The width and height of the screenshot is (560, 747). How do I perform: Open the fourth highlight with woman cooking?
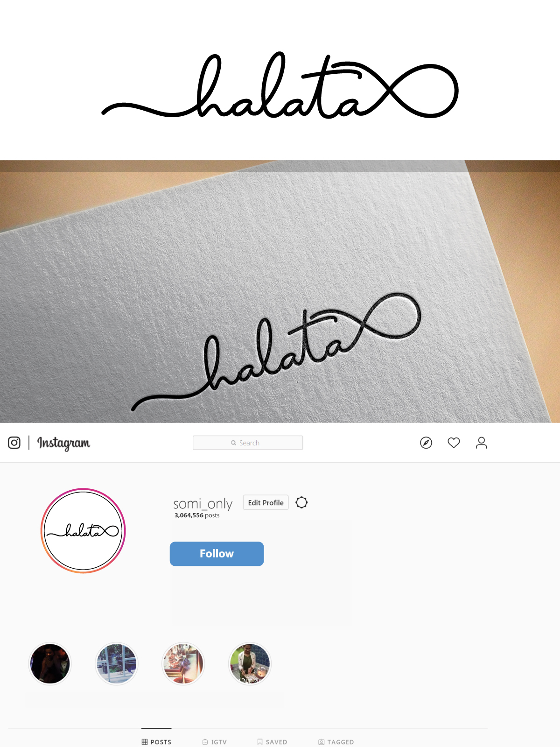(x=250, y=663)
